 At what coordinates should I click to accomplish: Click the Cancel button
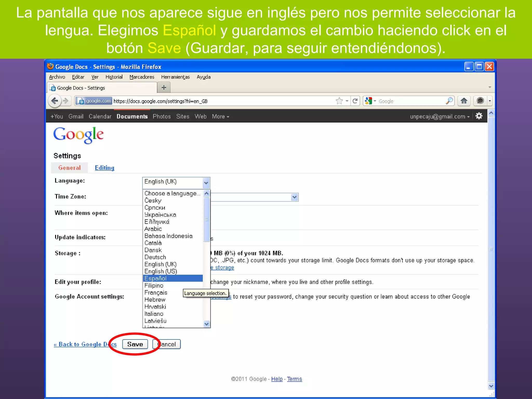(167, 344)
